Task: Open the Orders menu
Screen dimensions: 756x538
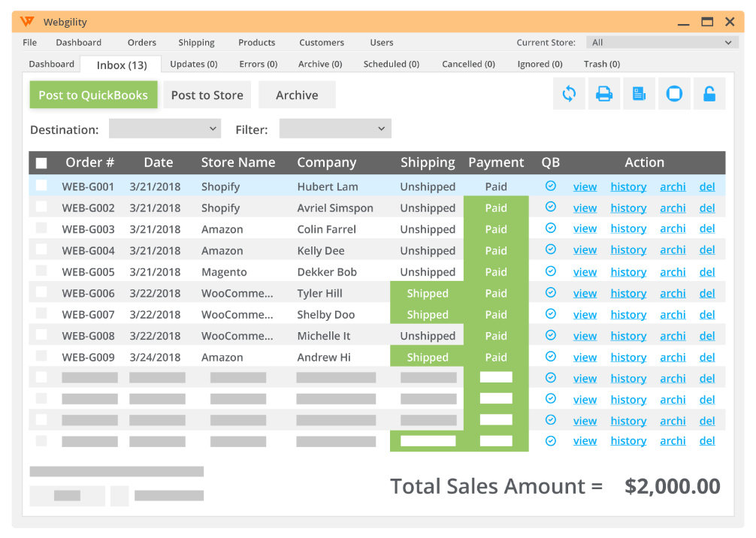Action: tap(142, 42)
